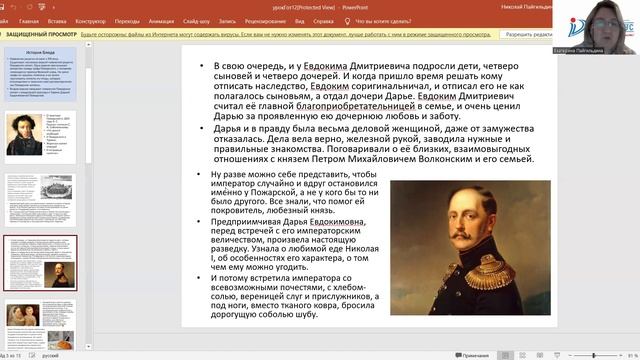Click the protected view warning message link
The image size is (640, 360).
[x=286, y=35]
